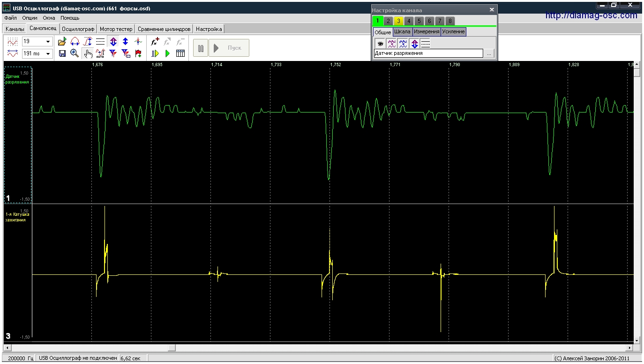Viewport: 644px width, 364px height.
Task: Select the magnifier zoom tool
Action: (75, 53)
